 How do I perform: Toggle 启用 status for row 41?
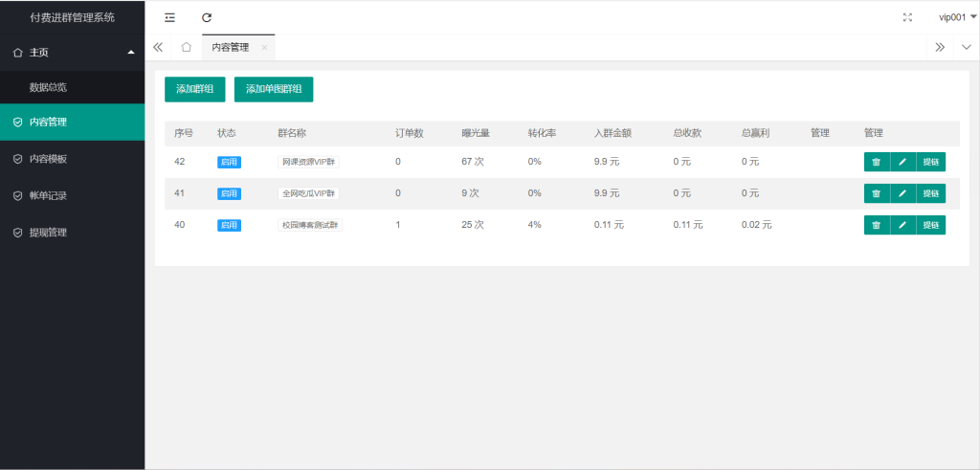(x=229, y=193)
